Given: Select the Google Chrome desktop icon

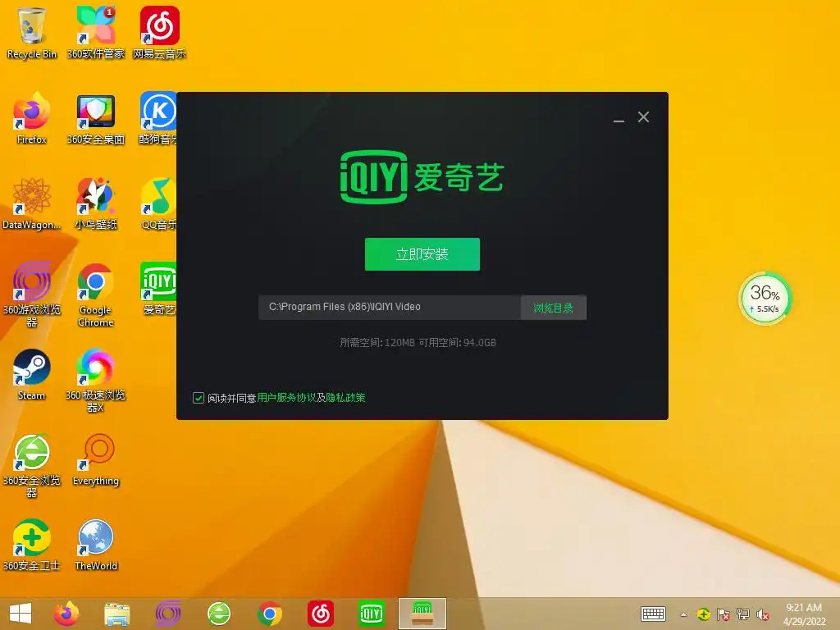Looking at the screenshot, I should coord(95,294).
